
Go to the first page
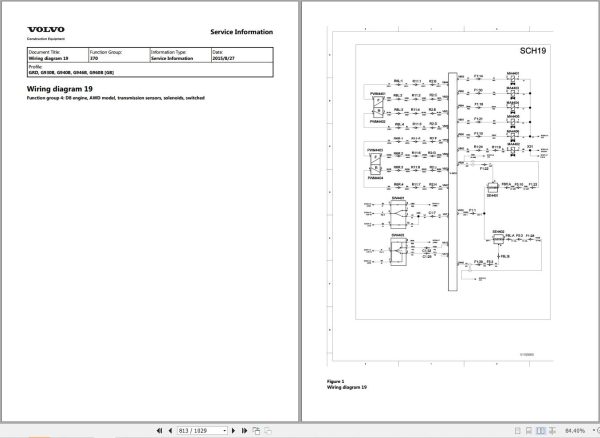[160, 431]
